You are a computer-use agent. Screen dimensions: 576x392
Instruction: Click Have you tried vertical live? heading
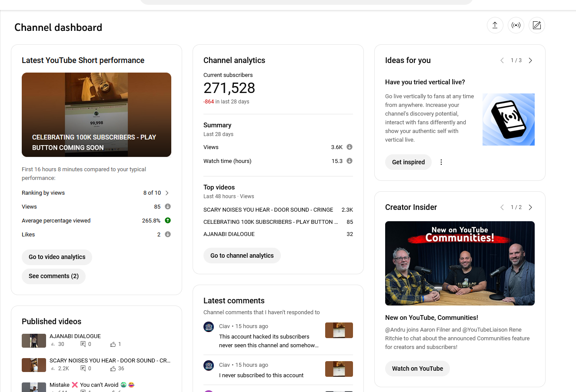(425, 82)
